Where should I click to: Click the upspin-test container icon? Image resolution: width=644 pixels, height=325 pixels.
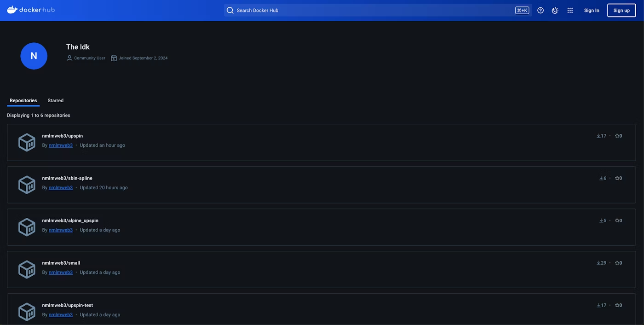pyautogui.click(x=27, y=312)
